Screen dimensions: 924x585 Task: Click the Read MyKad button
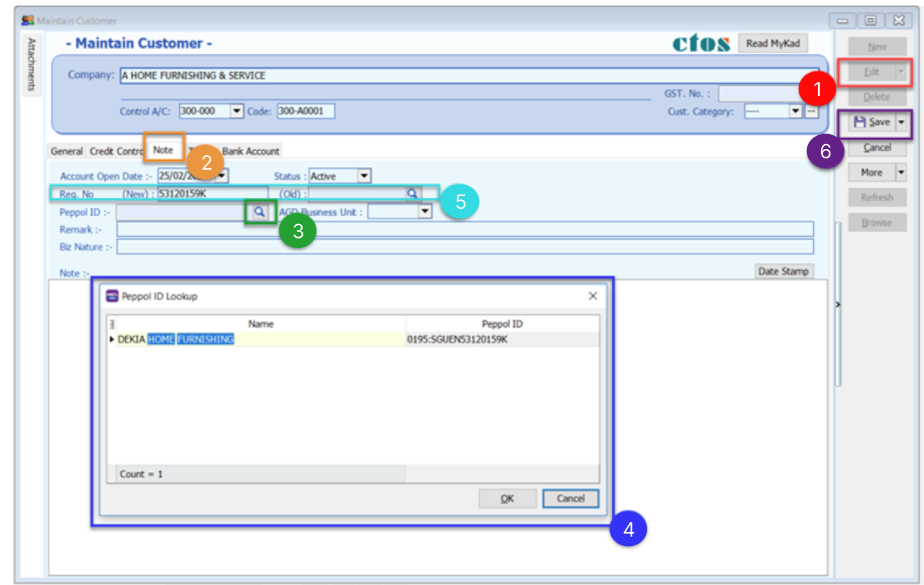coord(773,43)
